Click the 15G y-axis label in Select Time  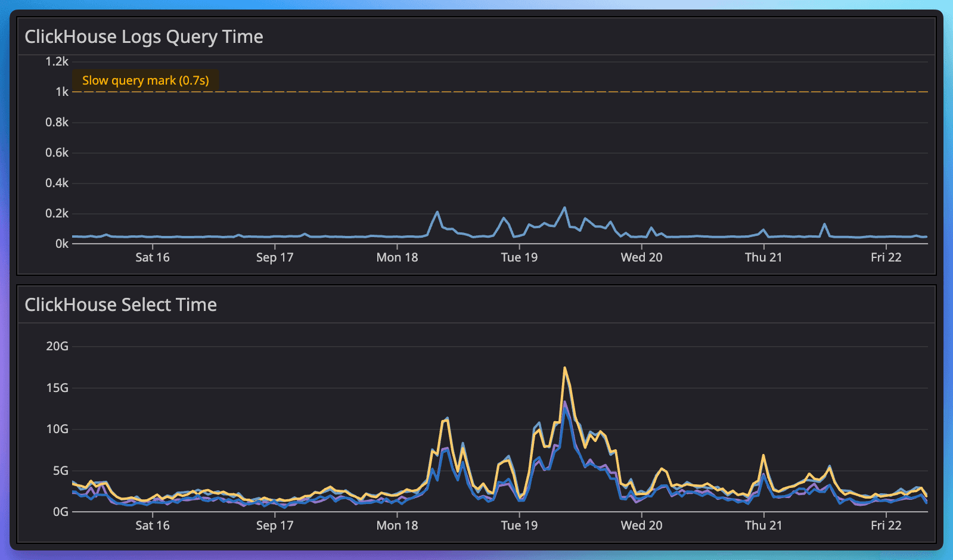[x=57, y=388]
